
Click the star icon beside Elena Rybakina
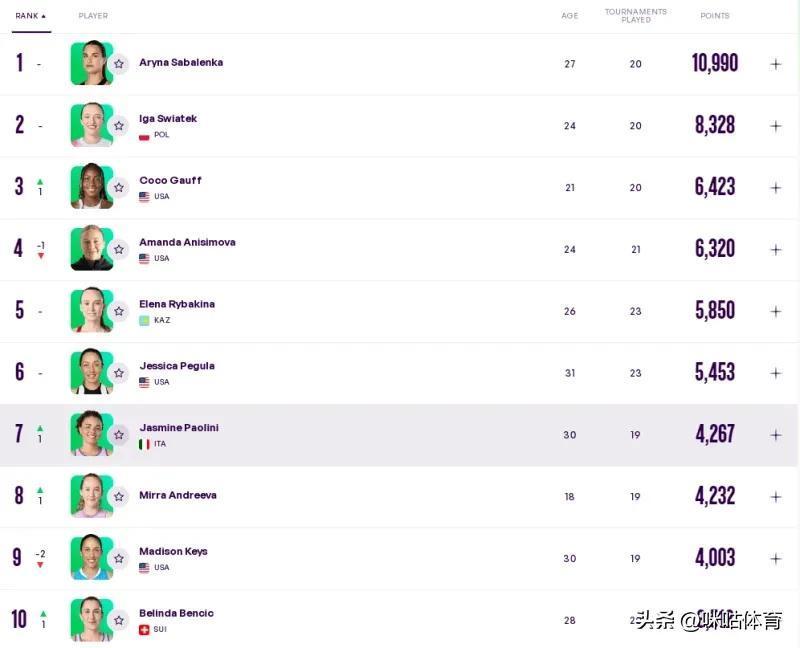click(119, 311)
